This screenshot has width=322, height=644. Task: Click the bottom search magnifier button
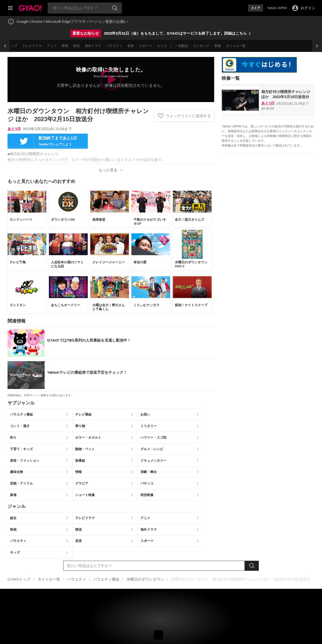(x=252, y=566)
